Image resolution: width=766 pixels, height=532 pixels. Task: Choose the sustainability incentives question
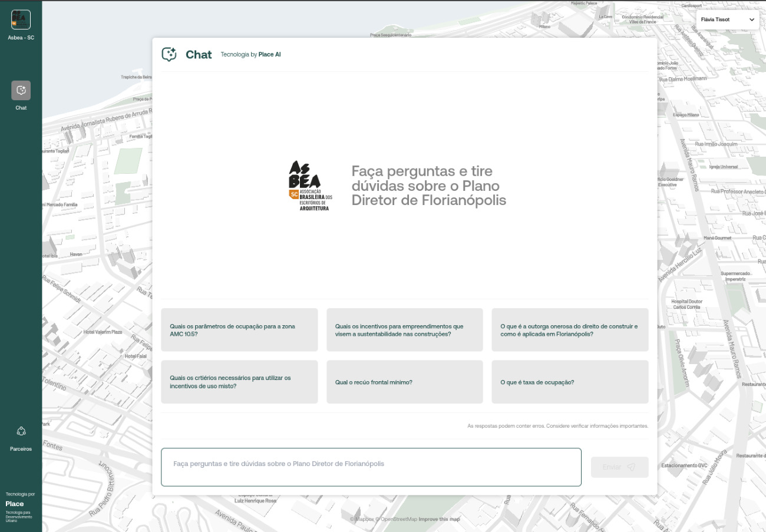pos(405,330)
